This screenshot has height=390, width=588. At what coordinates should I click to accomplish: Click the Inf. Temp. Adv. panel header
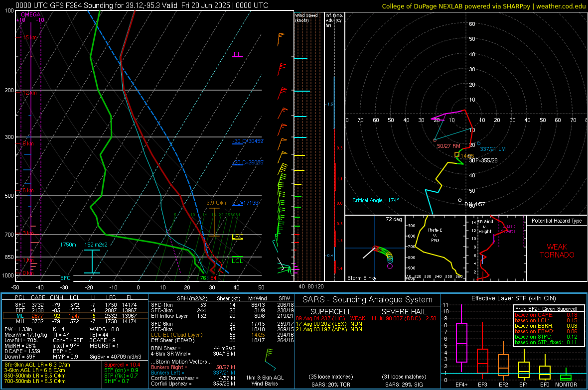coord(334,20)
